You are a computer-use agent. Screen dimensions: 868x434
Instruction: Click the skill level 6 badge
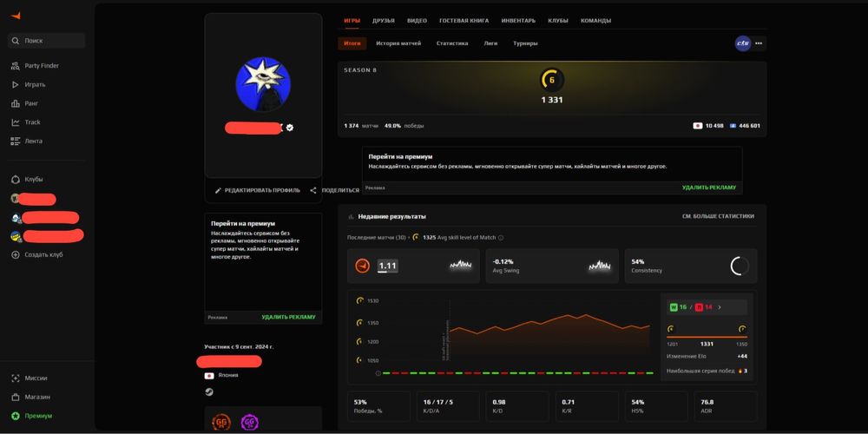(552, 80)
